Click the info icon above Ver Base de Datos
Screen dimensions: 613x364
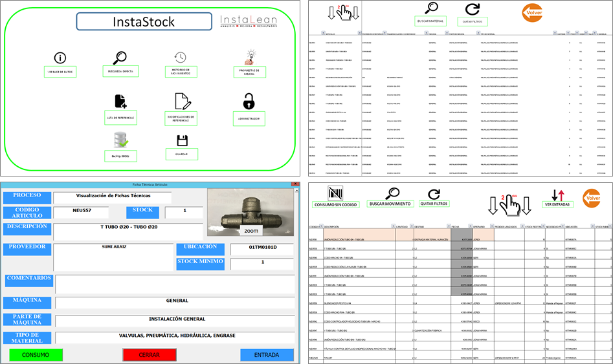click(x=60, y=58)
